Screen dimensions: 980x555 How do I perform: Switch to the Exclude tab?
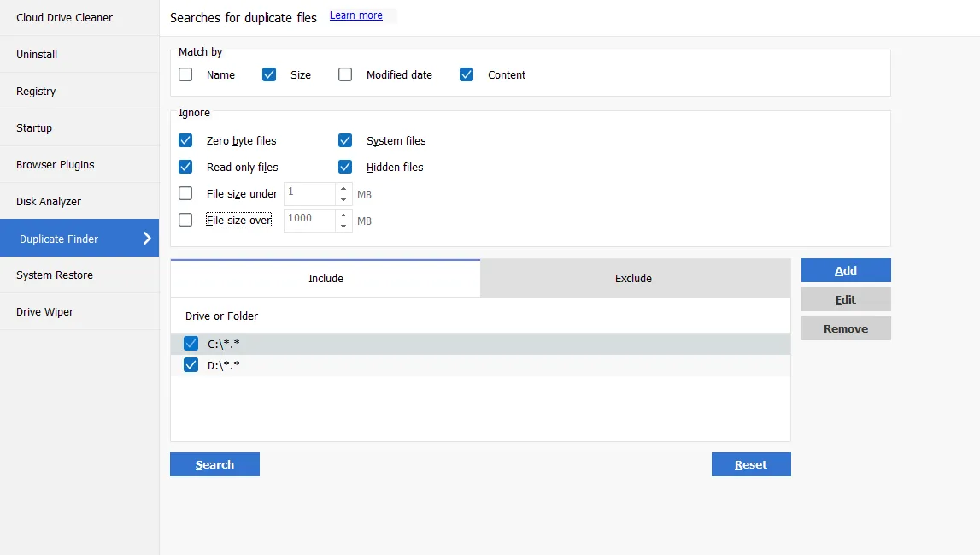point(633,278)
